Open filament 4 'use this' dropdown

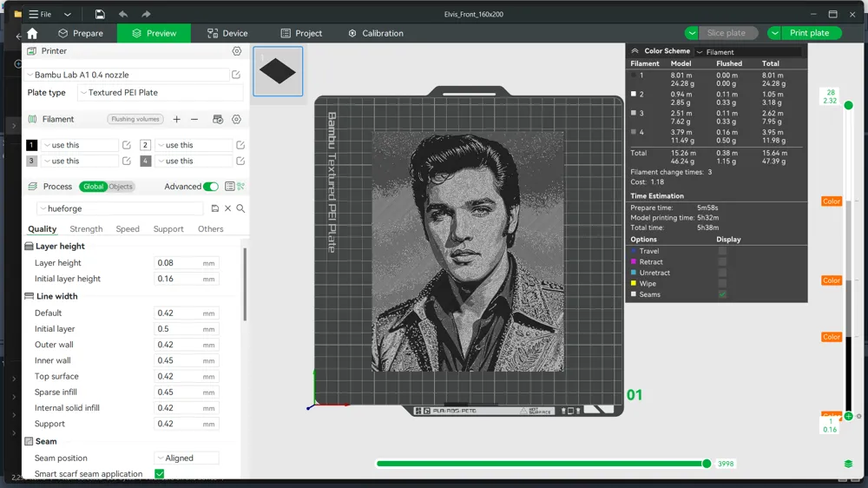[194, 162]
